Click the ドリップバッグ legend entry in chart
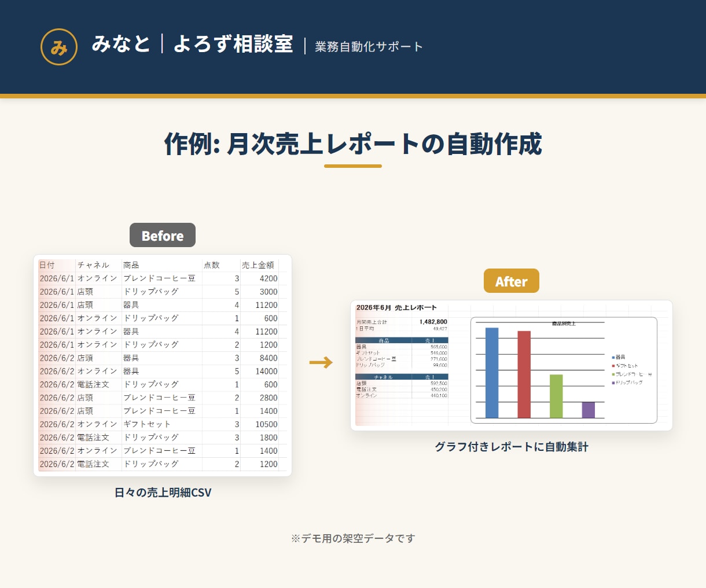706x588 pixels. coord(627,383)
